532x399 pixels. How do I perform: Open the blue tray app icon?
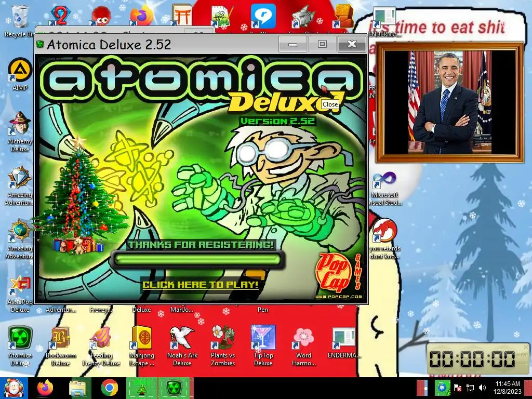click(x=443, y=388)
